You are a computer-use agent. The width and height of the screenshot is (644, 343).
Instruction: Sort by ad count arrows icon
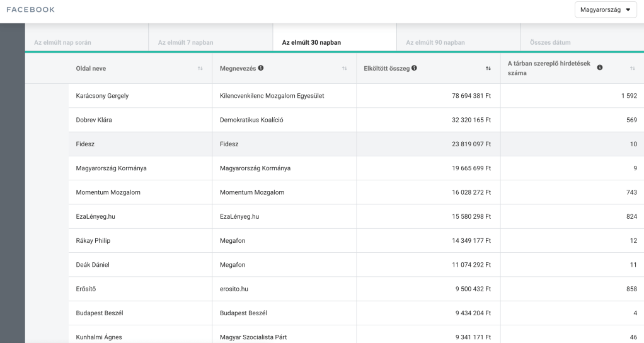tap(633, 68)
